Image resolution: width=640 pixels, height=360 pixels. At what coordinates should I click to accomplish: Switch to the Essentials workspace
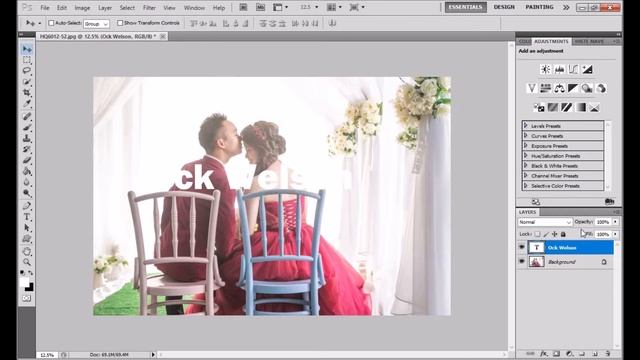tap(466, 7)
